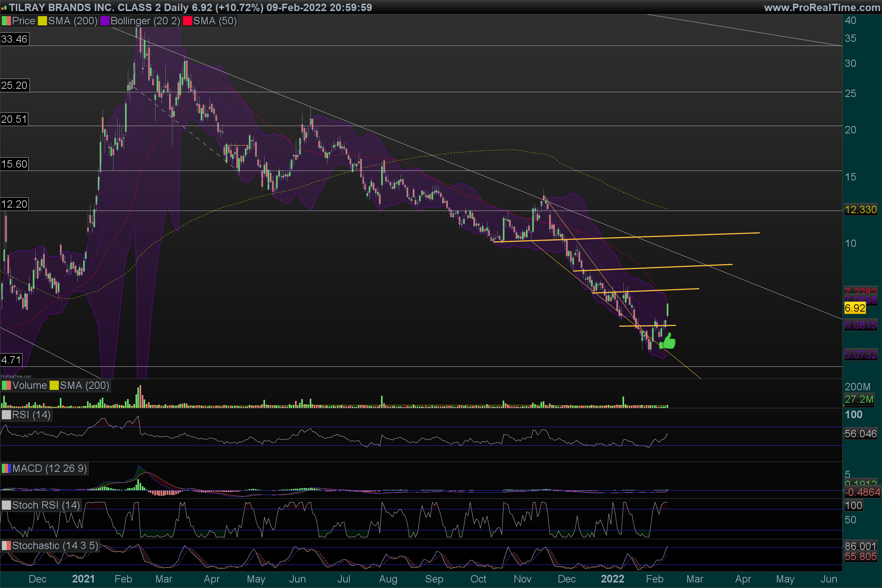Click the Stoch RSI (14) indicator label
Image resolution: width=882 pixels, height=588 pixels.
[x=46, y=505]
